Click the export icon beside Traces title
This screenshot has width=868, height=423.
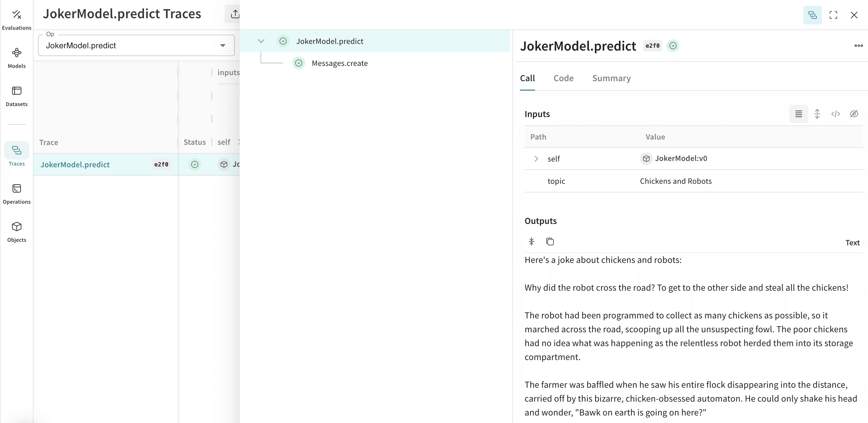(235, 14)
